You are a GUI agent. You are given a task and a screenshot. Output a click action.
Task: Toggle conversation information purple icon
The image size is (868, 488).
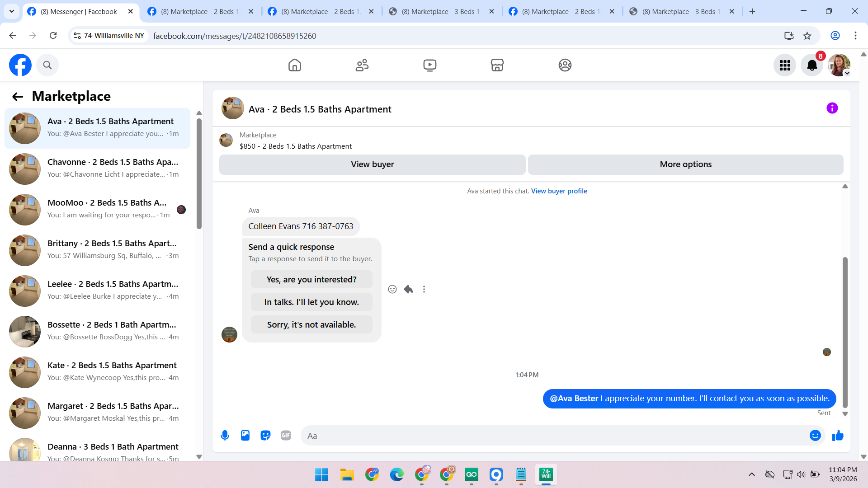[x=832, y=108]
